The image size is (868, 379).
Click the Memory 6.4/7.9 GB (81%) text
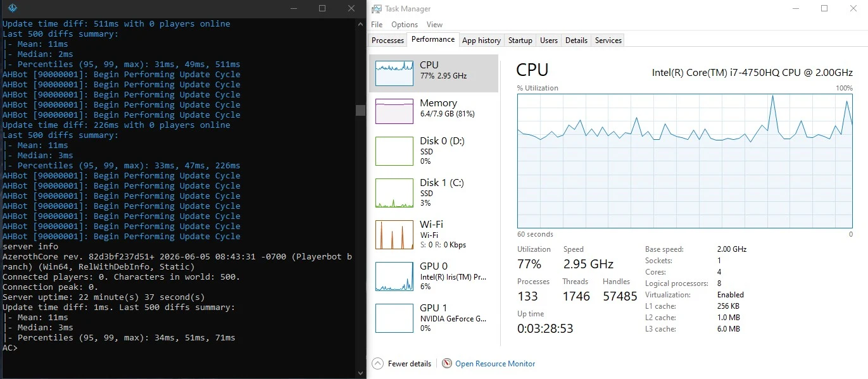pyautogui.click(x=447, y=114)
